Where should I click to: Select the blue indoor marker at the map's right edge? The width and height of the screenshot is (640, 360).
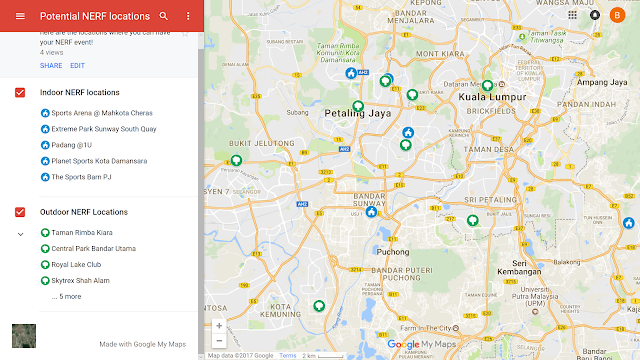[629, 223]
